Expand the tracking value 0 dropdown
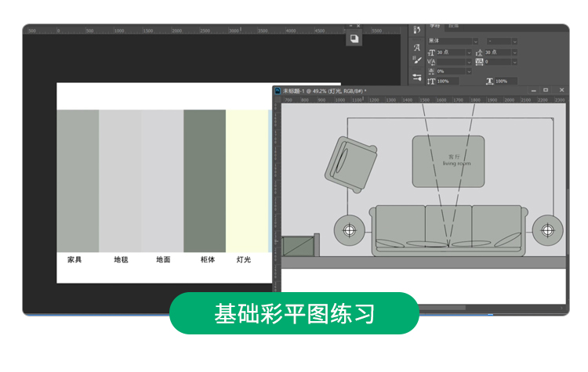The width and height of the screenshot is (588, 372). click(514, 62)
